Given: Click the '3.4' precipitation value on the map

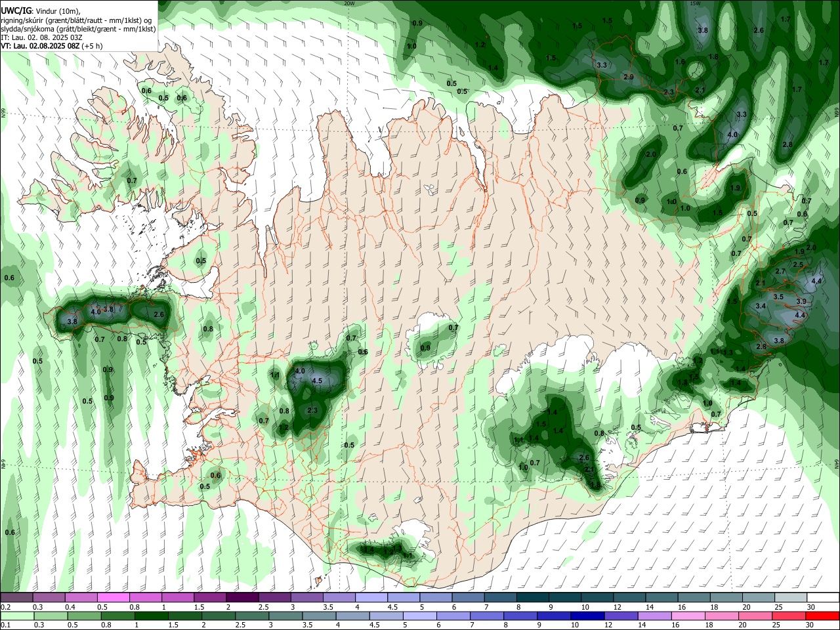Looking at the screenshot, I should [761, 306].
